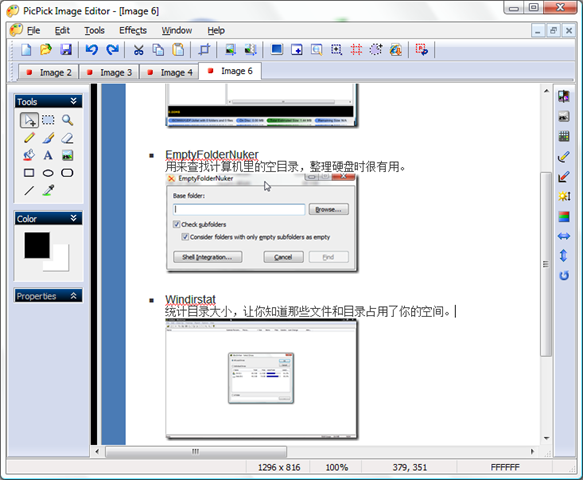Select the Zoom magnifier tool
This screenshot has height=480, width=583.
(67, 120)
